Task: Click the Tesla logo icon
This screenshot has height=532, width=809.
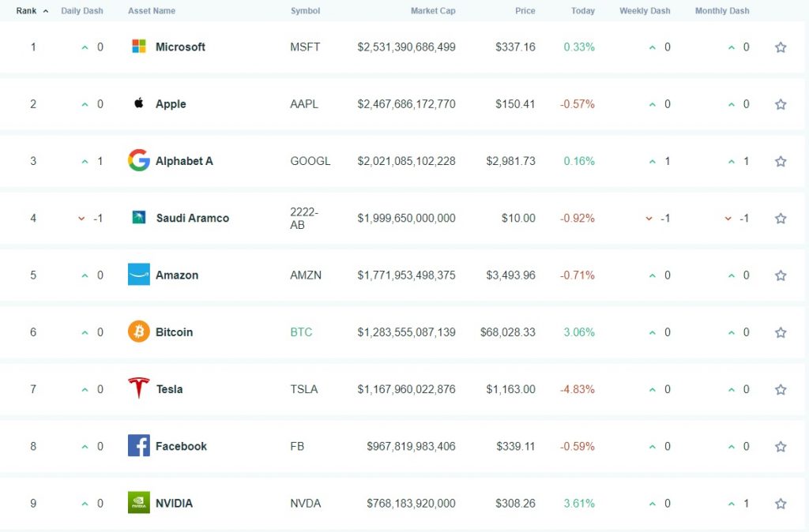Action: click(139, 388)
